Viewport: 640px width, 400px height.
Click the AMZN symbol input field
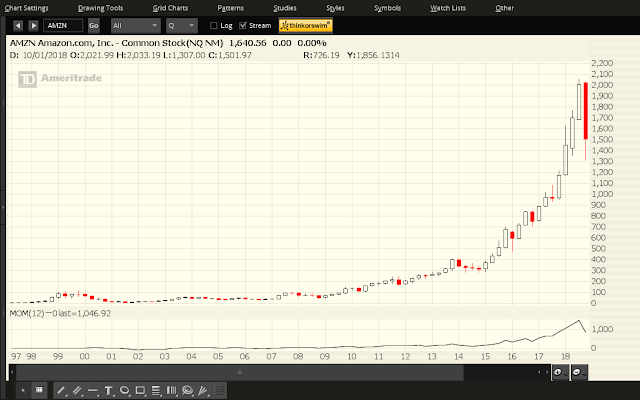(63, 26)
